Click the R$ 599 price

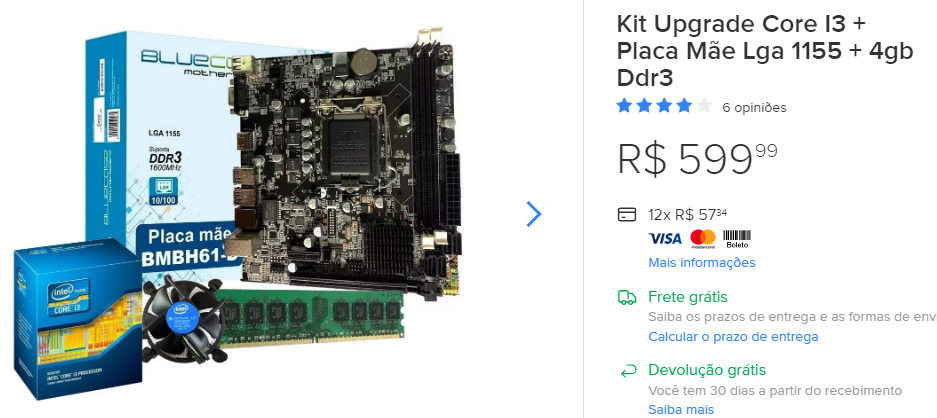(x=697, y=159)
